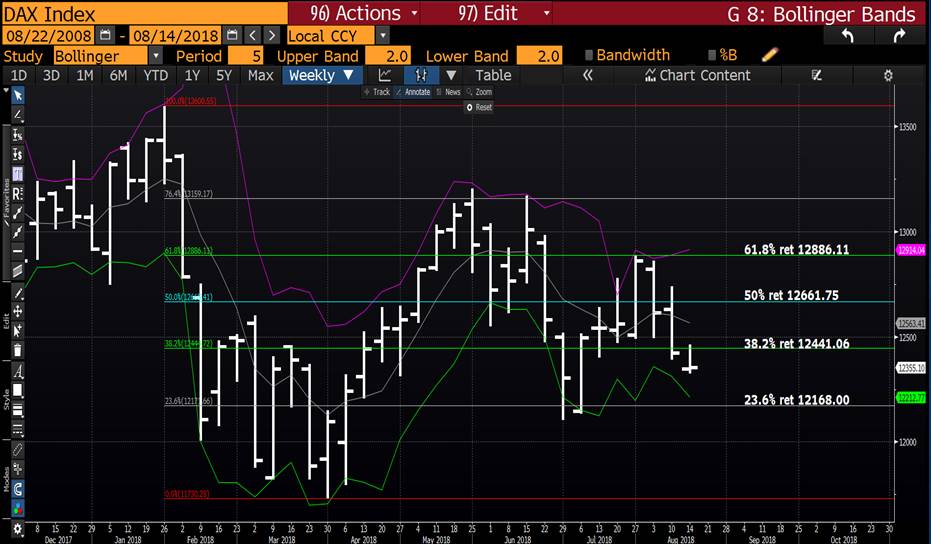The image size is (931, 544).
Task: Select the YTD range tab
Action: pos(156,75)
